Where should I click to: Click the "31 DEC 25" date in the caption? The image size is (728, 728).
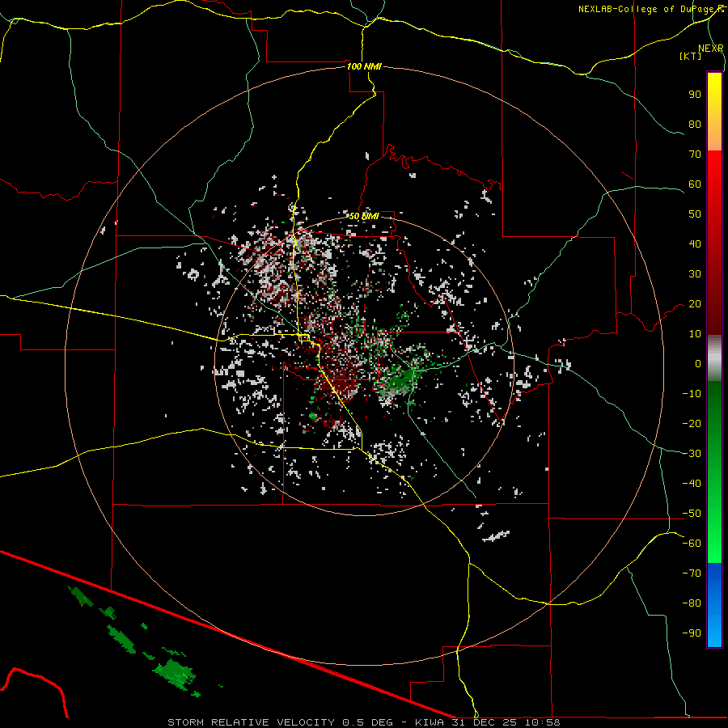[x=485, y=722]
